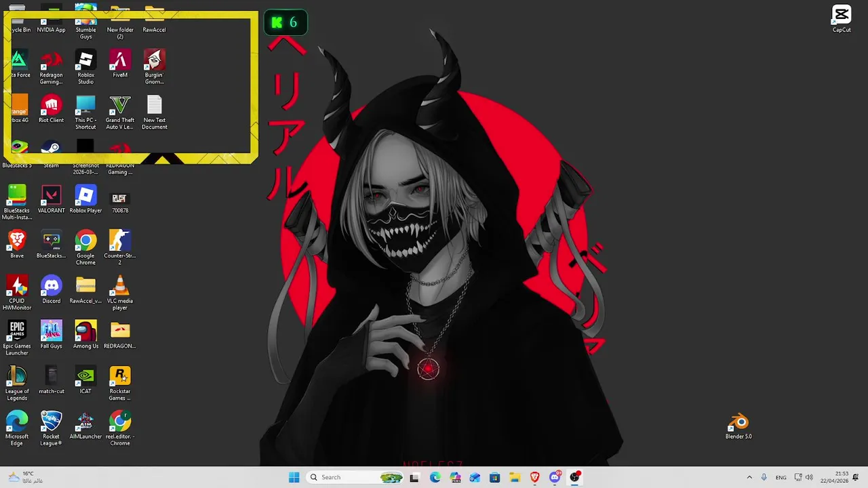
Task: Open volume control in tray
Action: (809, 477)
